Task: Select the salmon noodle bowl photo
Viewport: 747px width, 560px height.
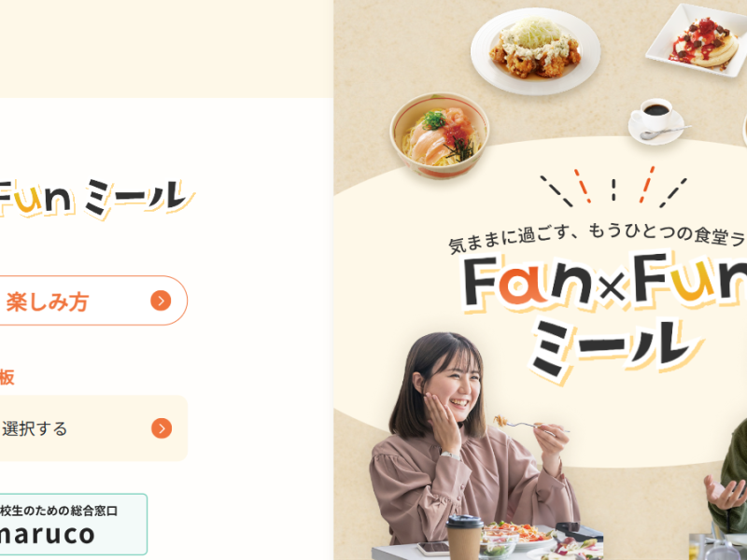Action: pyautogui.click(x=439, y=134)
